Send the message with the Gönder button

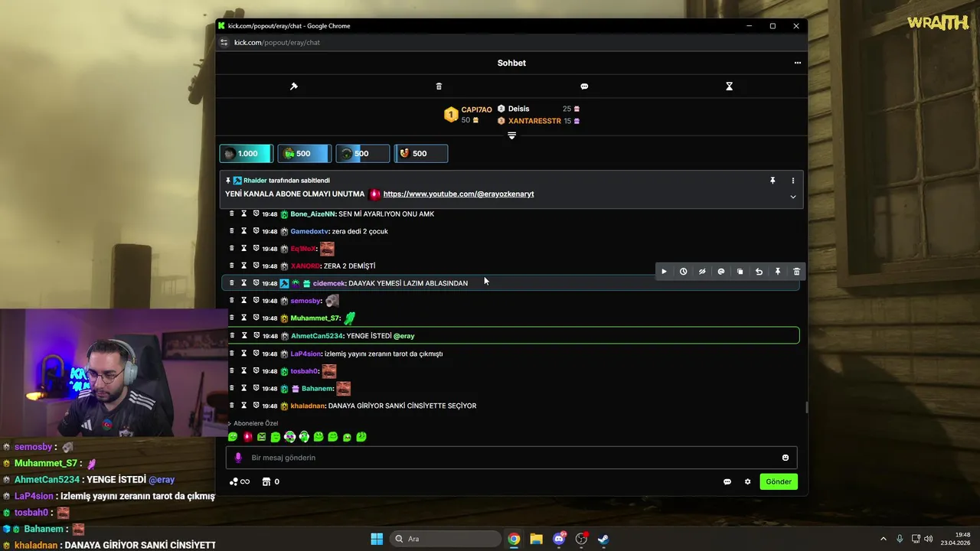[779, 481]
